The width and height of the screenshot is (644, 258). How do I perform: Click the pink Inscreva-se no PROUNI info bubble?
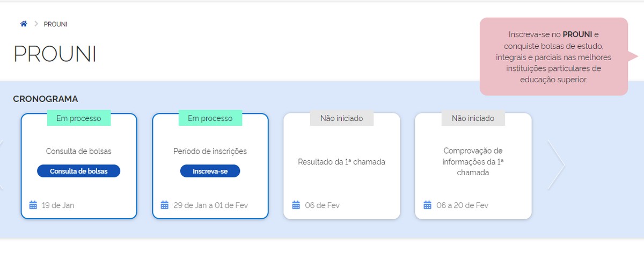(x=554, y=56)
